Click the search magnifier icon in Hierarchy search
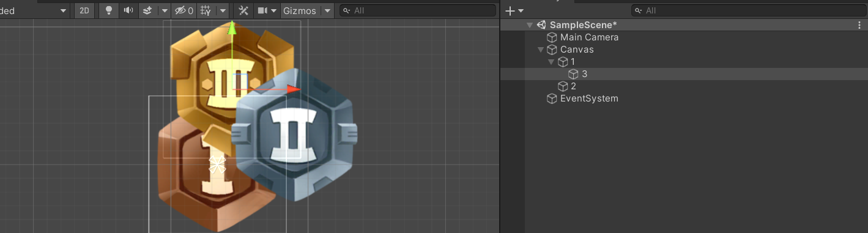 click(x=639, y=10)
